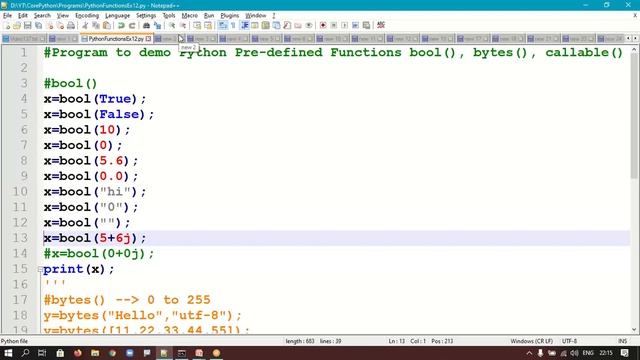Image resolution: width=640 pixels, height=360 pixels.
Task: Click the Save recorded macro icon
Action: coord(366,25)
